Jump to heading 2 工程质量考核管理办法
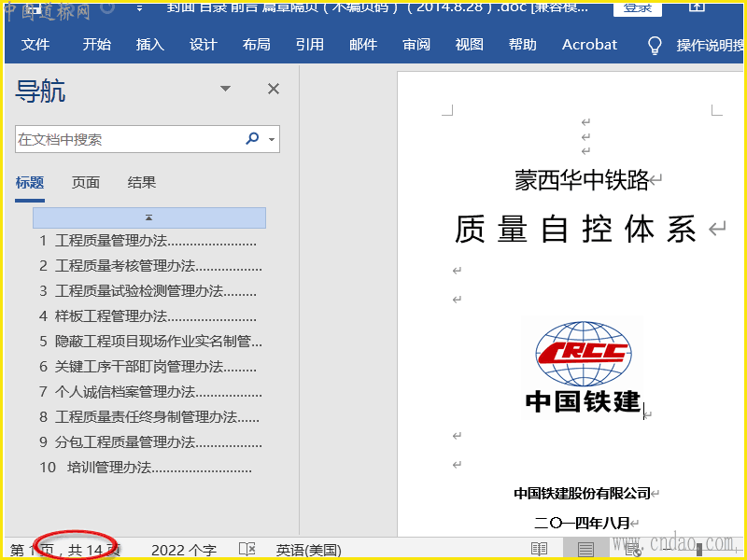Image resolution: width=747 pixels, height=560 pixels. click(150, 266)
